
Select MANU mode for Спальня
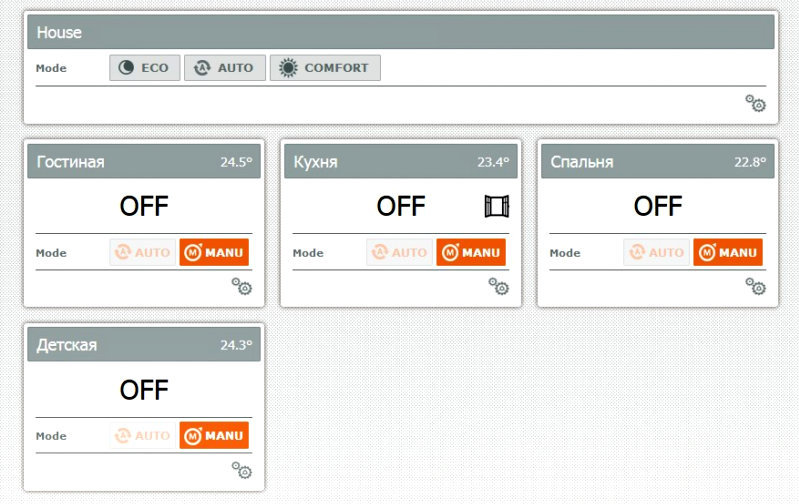point(728,252)
